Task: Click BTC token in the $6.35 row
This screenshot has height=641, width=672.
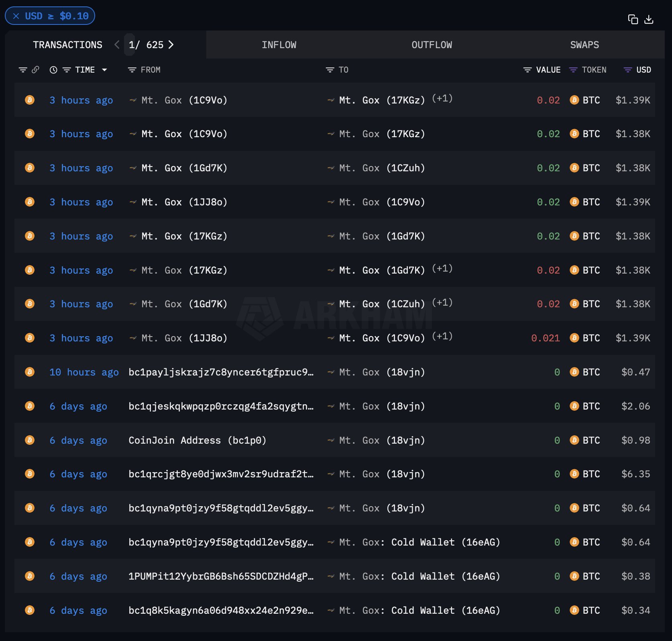Action: [585, 474]
